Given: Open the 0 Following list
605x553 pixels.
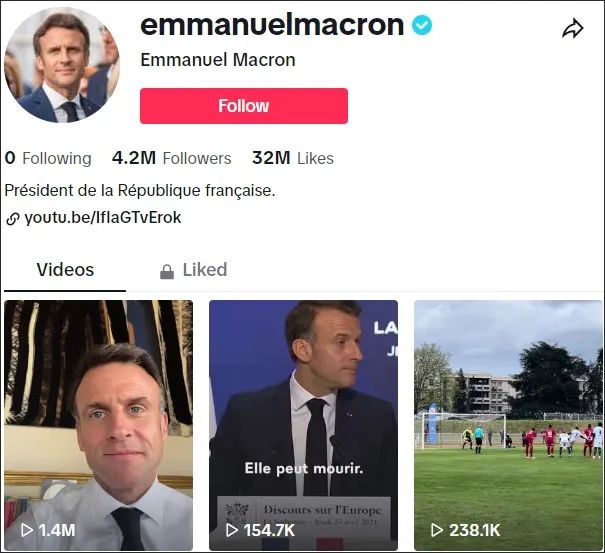Looking at the screenshot, I should click(x=48, y=158).
